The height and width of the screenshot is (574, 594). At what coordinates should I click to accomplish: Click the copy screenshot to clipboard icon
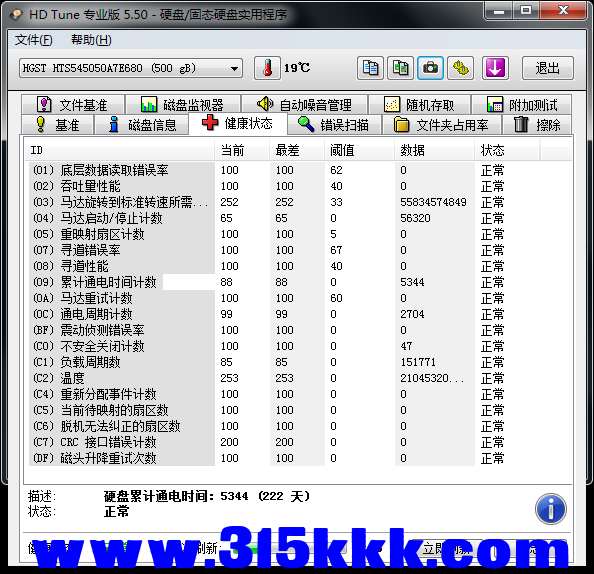pos(400,68)
